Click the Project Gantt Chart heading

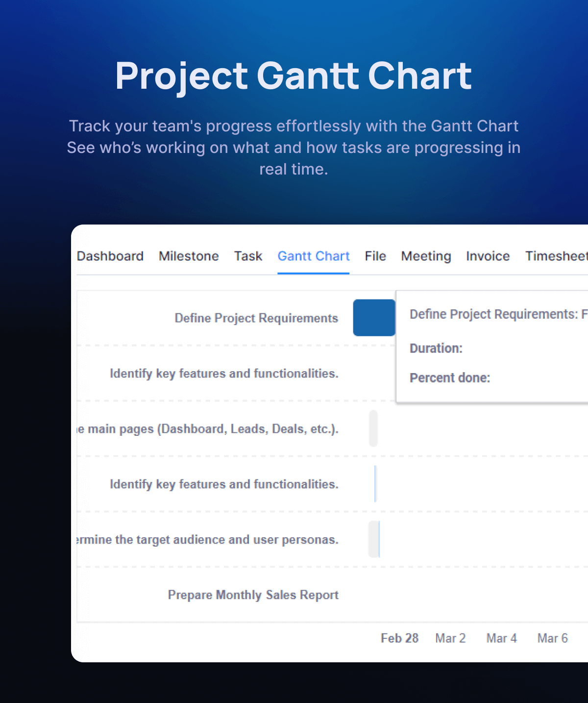click(294, 76)
